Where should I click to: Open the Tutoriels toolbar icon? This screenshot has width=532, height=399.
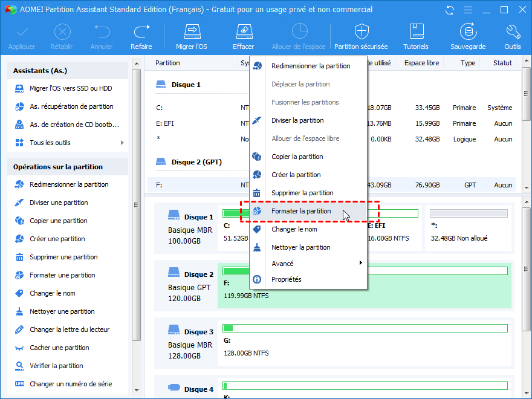[416, 32]
